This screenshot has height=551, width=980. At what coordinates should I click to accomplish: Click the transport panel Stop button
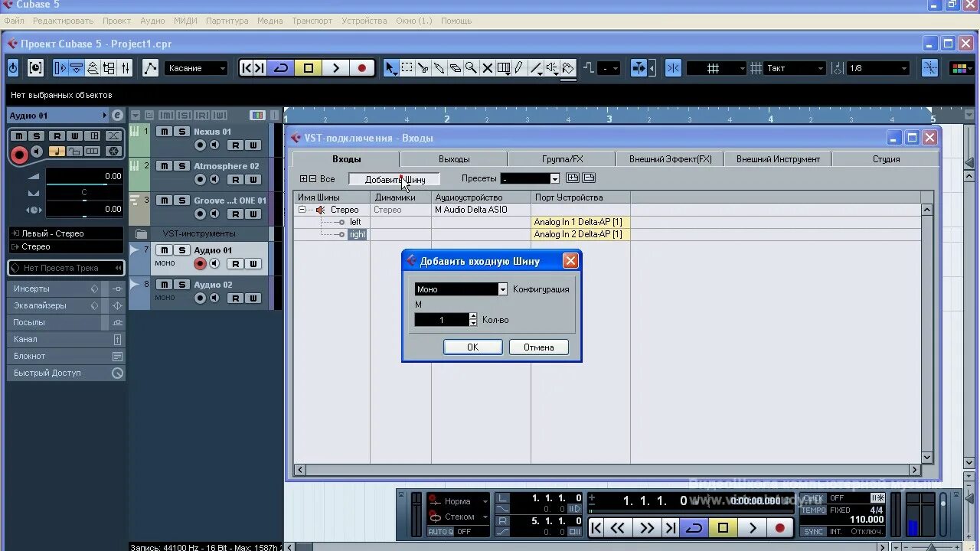[723, 527]
